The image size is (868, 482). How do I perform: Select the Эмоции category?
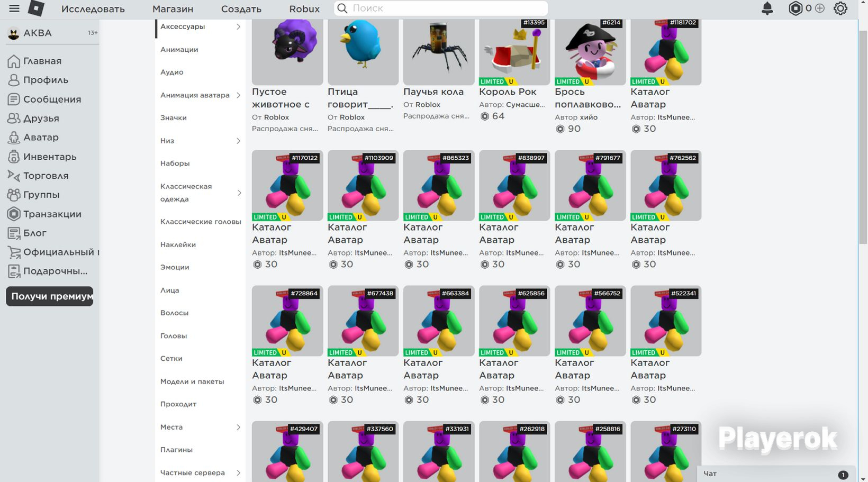coord(175,267)
